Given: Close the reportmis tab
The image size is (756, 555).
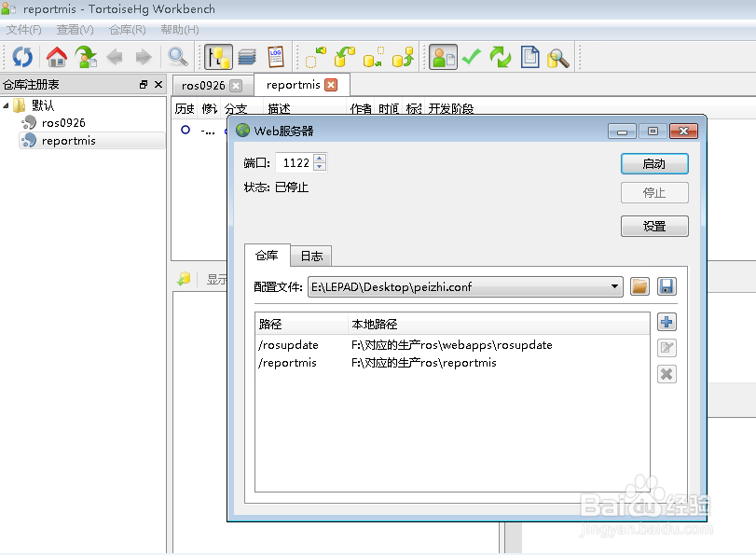Looking at the screenshot, I should (331, 85).
